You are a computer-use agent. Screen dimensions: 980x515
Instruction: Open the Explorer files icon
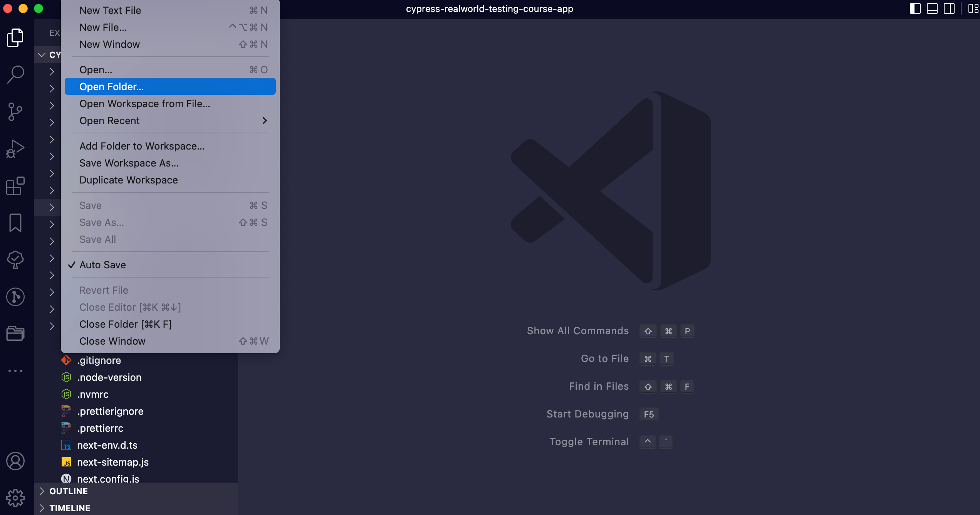tap(15, 37)
